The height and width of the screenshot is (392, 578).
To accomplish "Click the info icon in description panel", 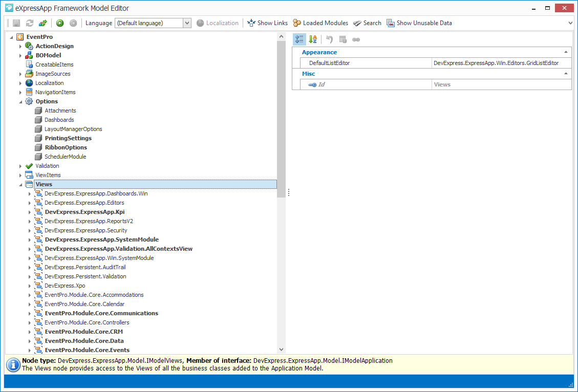I will 13,365.
